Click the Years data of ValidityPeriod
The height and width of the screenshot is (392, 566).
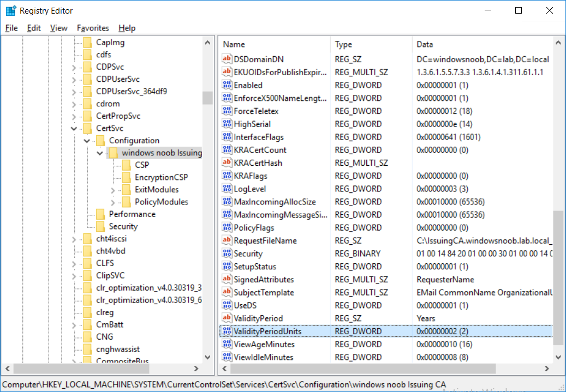point(426,318)
